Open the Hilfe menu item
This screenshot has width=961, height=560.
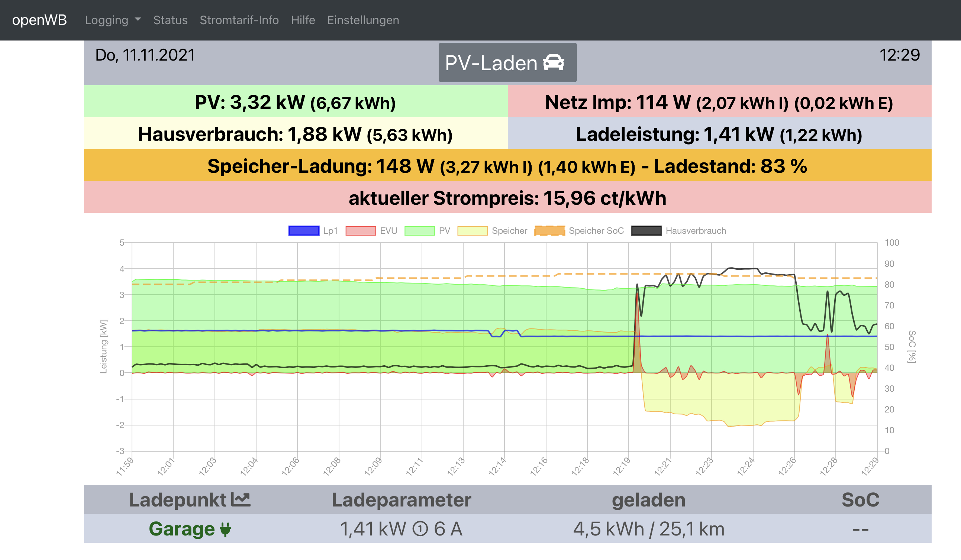(x=303, y=20)
